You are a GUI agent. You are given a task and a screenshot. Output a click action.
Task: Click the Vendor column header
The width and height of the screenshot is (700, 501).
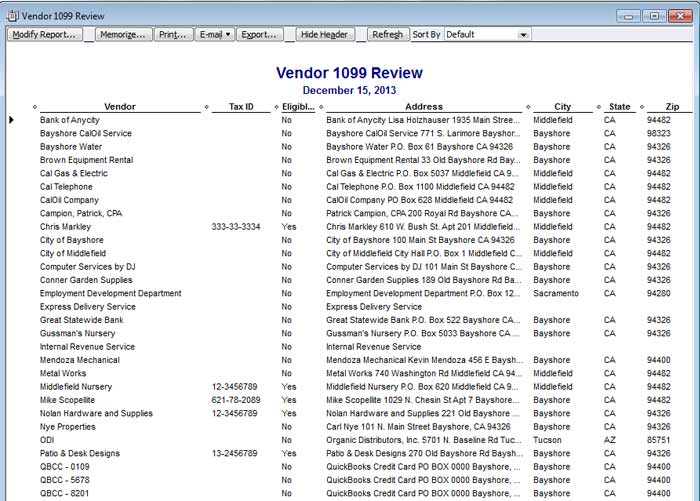click(x=120, y=107)
